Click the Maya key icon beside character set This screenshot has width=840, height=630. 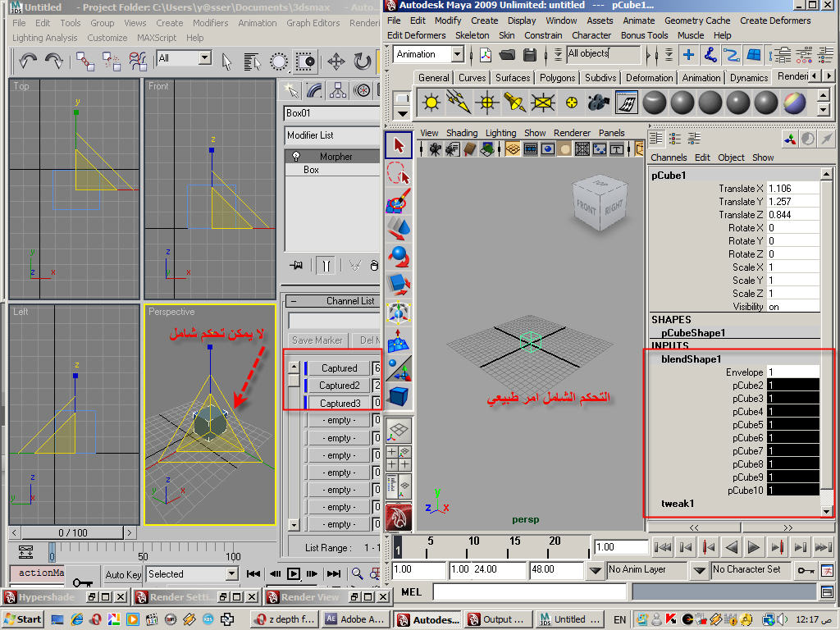(x=806, y=570)
